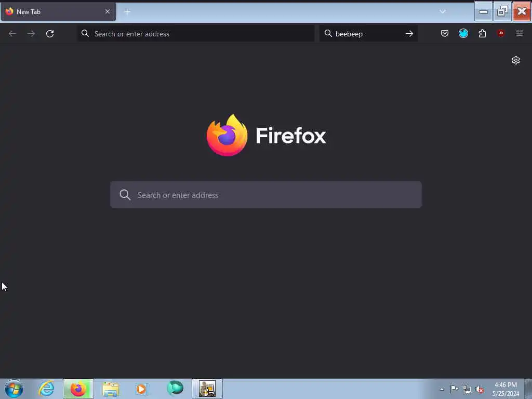The width and height of the screenshot is (532, 399).
Task: Restore down the Firefox window
Action: [502, 11]
